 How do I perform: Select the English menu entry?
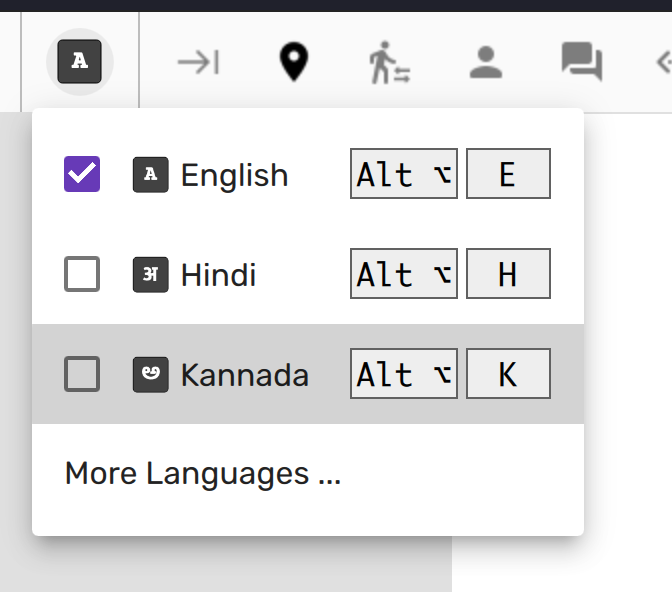click(x=234, y=175)
